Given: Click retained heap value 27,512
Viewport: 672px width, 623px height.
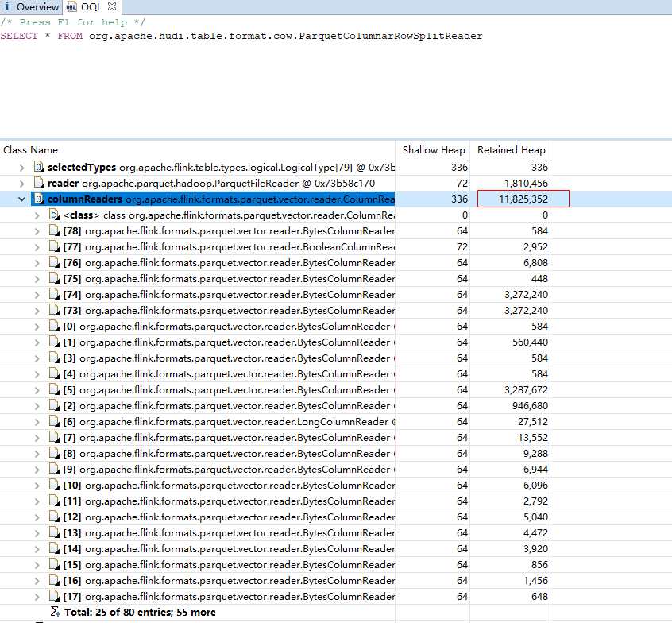Looking at the screenshot, I should click(x=533, y=422).
